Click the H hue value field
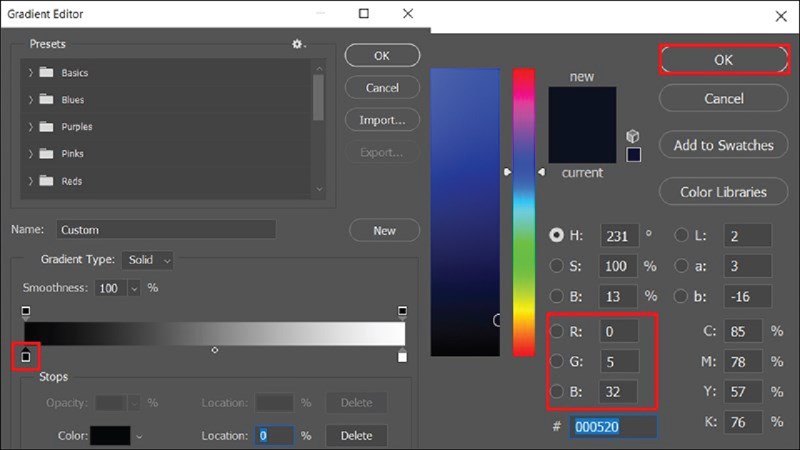This screenshot has height=450, width=800. point(619,236)
